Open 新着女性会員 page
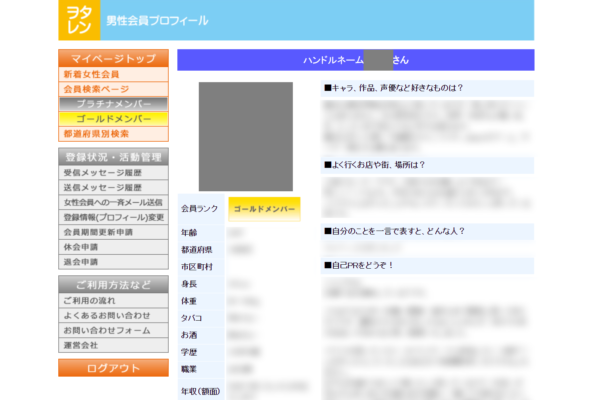Viewport: 600px width, 400px height. tap(113, 74)
